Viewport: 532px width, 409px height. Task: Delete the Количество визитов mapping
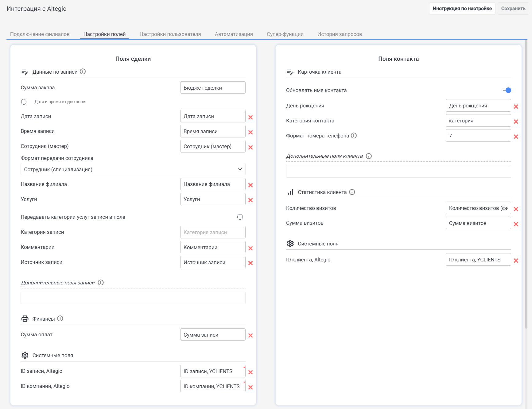point(516,209)
